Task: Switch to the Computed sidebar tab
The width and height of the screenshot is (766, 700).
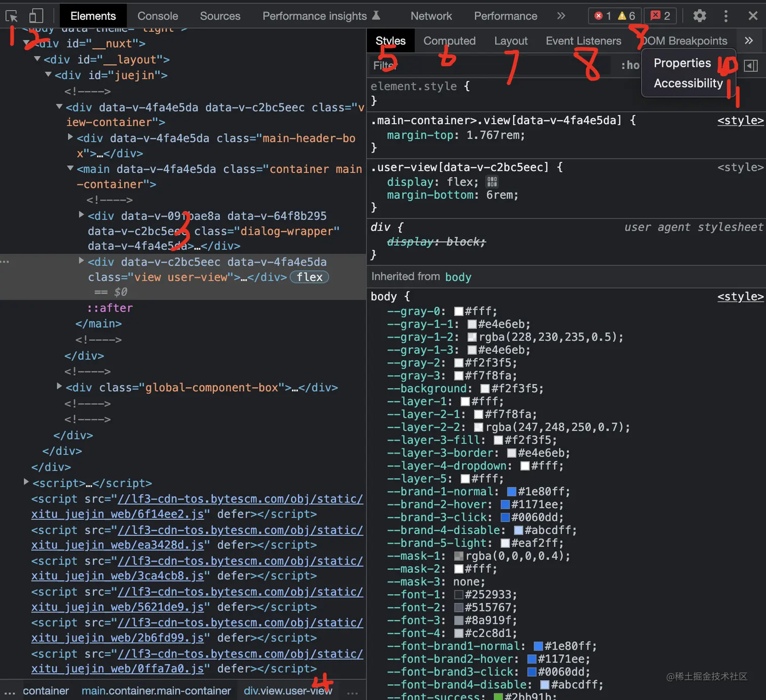Action: 449,41
